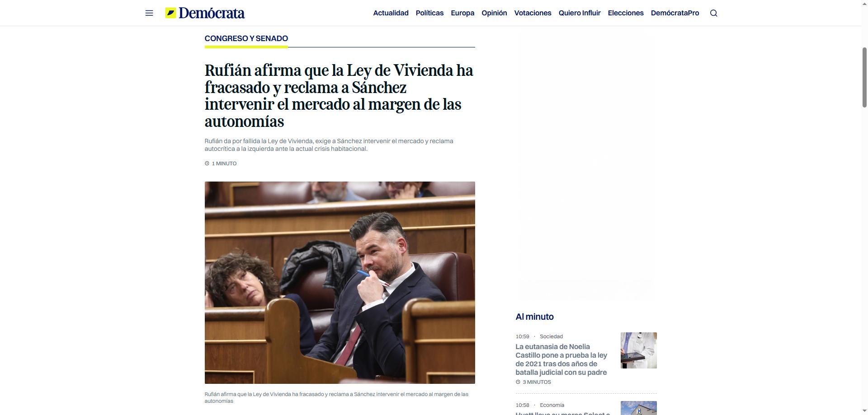Select the Economía category tag
This screenshot has width=868, height=415.
[x=552, y=405]
